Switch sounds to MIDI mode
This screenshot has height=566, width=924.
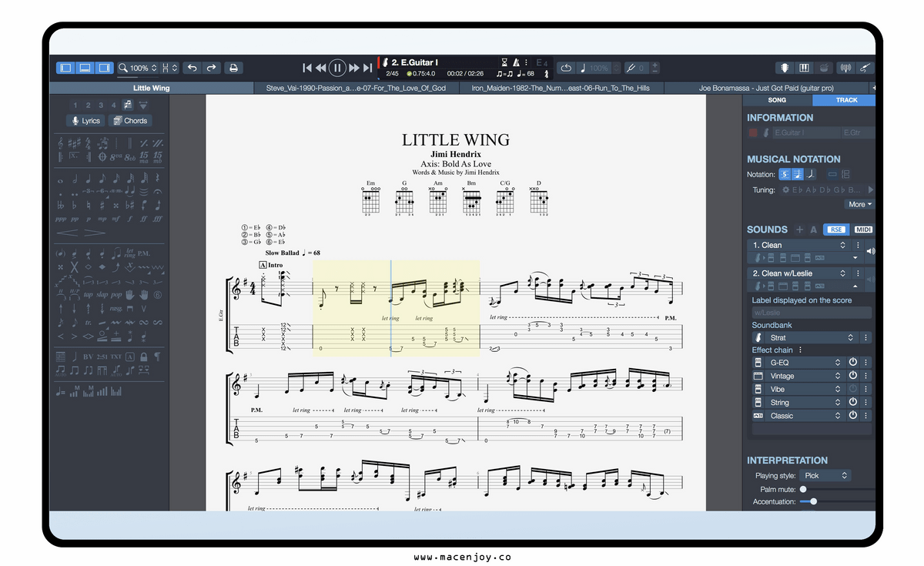863,229
